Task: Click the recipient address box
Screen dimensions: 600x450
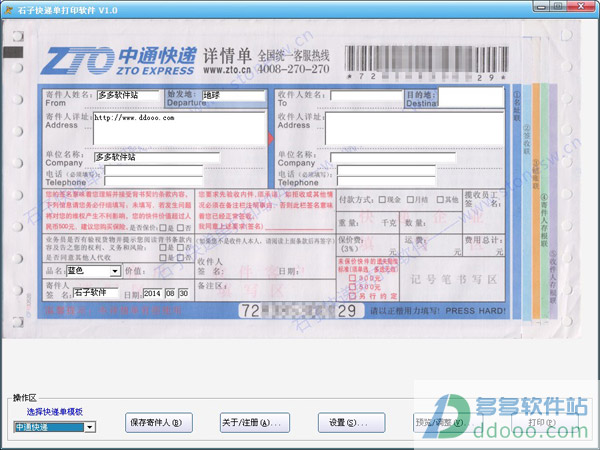Action: (x=414, y=129)
